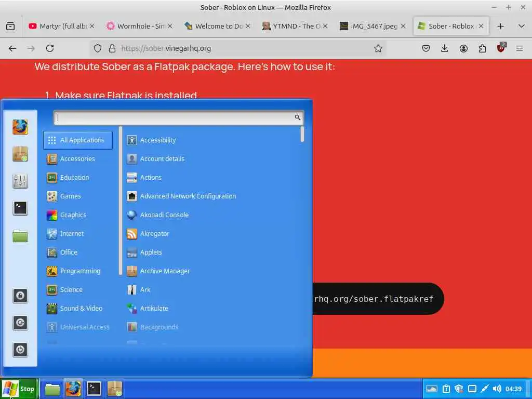Image resolution: width=532 pixels, height=399 pixels.
Task: Open the Firefox account icon
Action: (463, 48)
